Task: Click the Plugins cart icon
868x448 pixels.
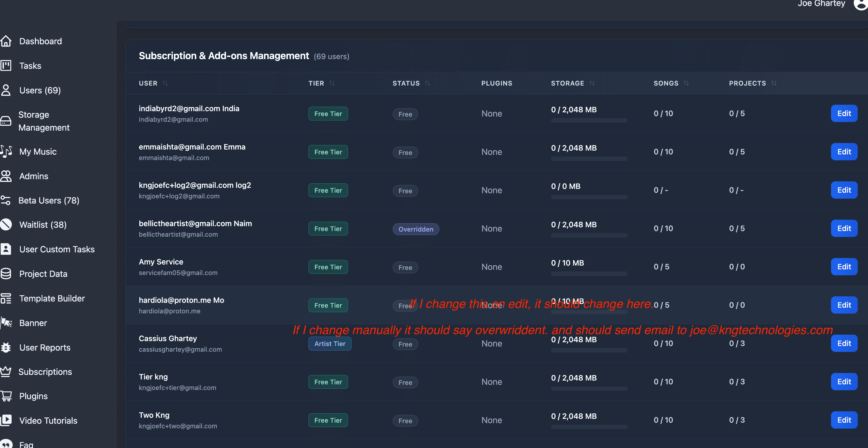Action: [6, 396]
